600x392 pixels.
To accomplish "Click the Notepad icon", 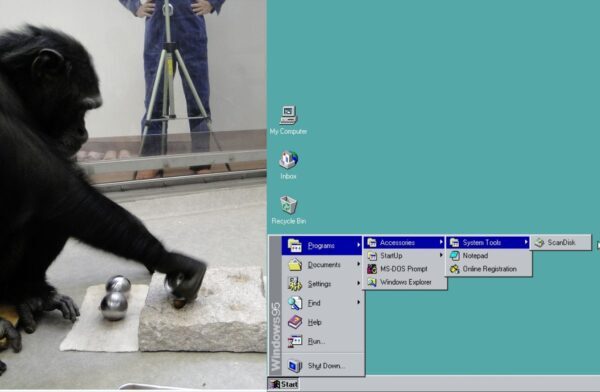I will click(x=455, y=256).
